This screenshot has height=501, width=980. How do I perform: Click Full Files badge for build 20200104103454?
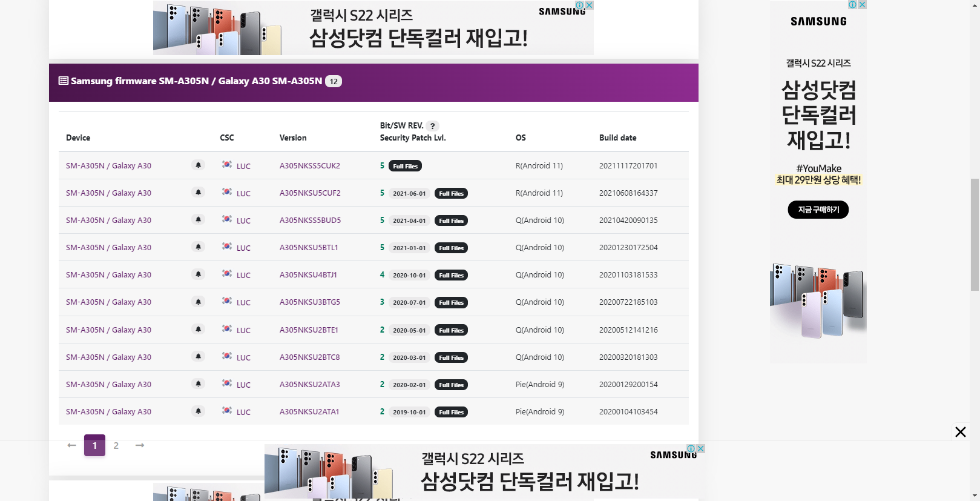tap(451, 412)
